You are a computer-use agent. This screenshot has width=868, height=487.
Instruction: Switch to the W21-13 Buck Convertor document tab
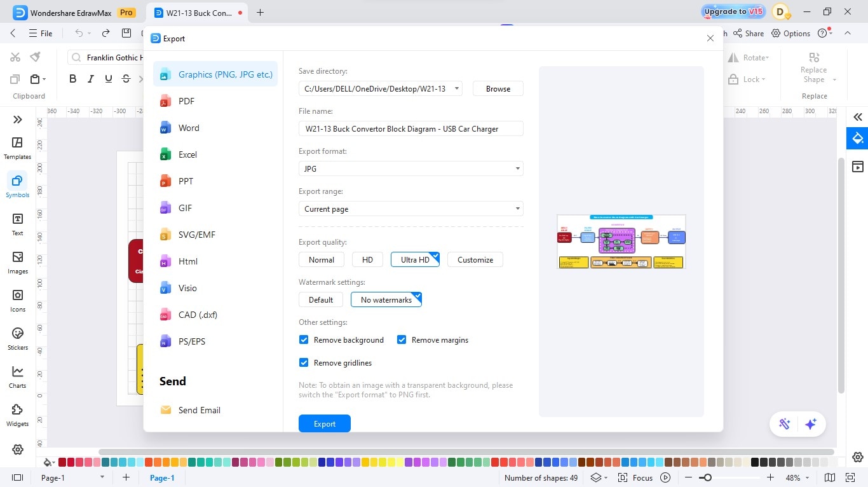click(197, 12)
